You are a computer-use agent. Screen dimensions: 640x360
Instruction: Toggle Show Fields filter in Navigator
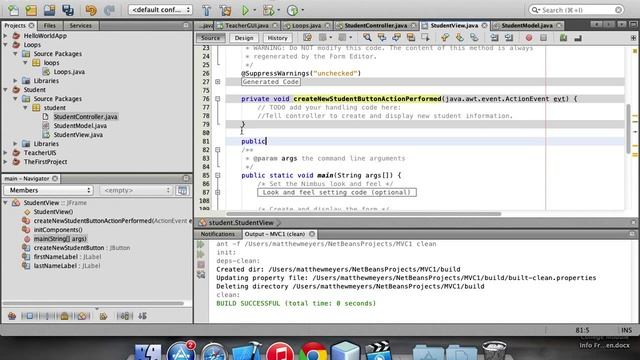pos(29,316)
